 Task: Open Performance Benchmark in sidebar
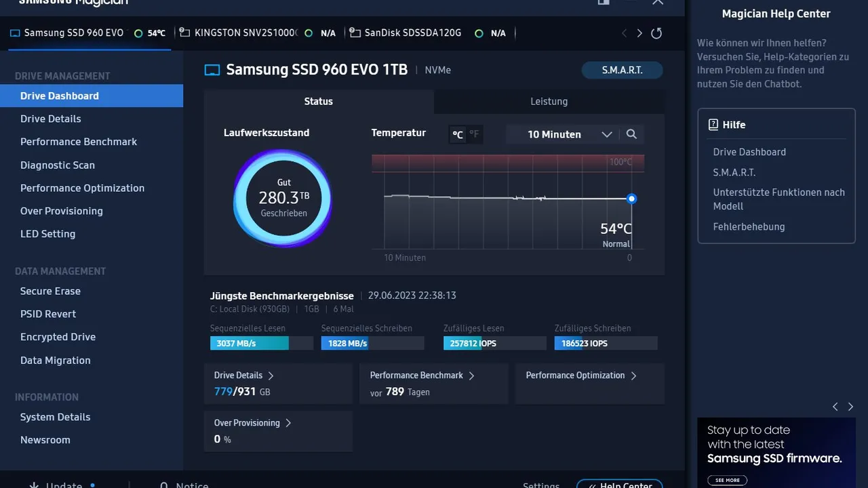92,142
